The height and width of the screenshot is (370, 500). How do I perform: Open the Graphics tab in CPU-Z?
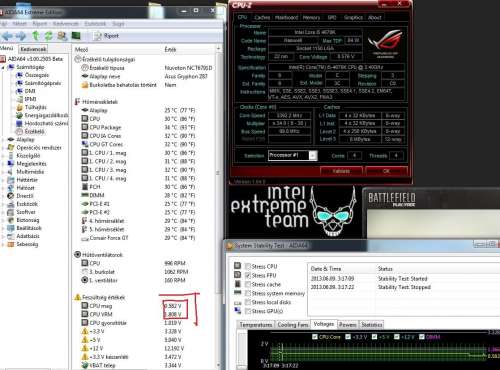353,17
